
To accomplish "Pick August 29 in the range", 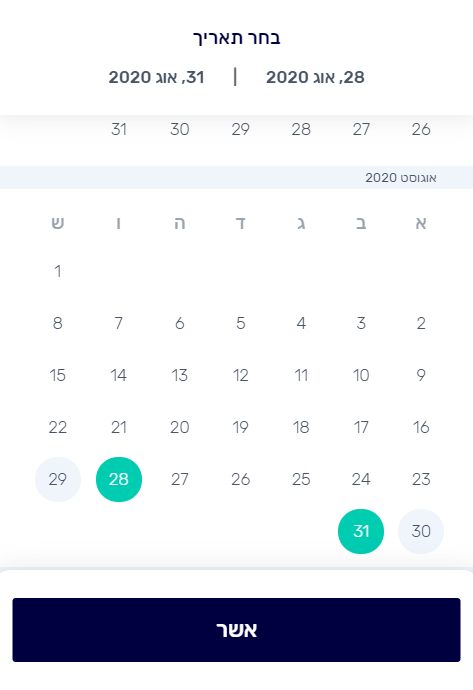I will point(58,479).
